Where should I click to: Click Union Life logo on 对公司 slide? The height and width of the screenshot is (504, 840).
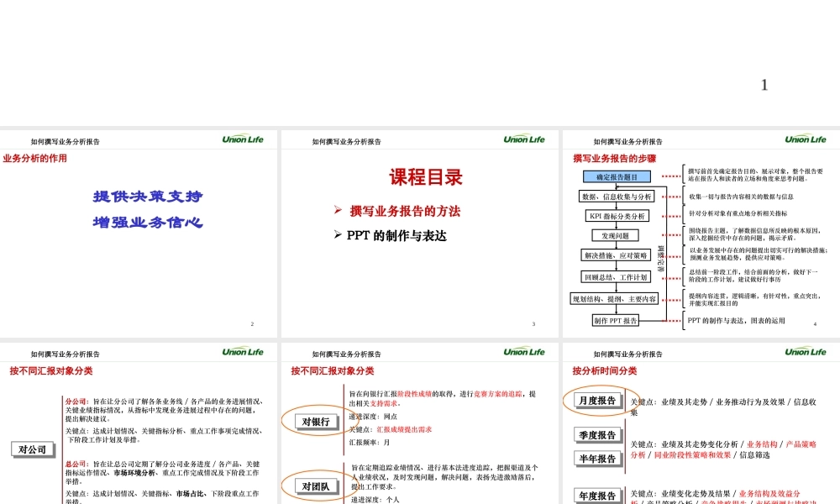(243, 352)
